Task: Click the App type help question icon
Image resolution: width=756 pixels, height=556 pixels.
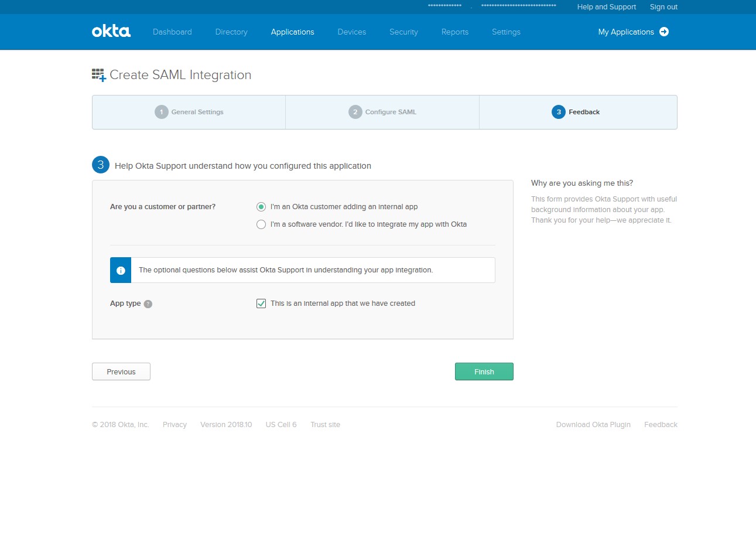Action: point(148,304)
